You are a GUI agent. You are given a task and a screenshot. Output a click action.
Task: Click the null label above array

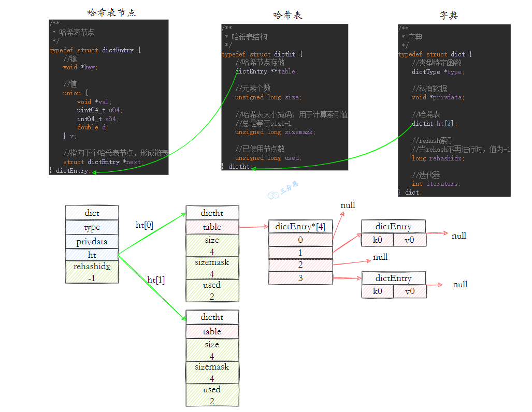tap(348, 205)
